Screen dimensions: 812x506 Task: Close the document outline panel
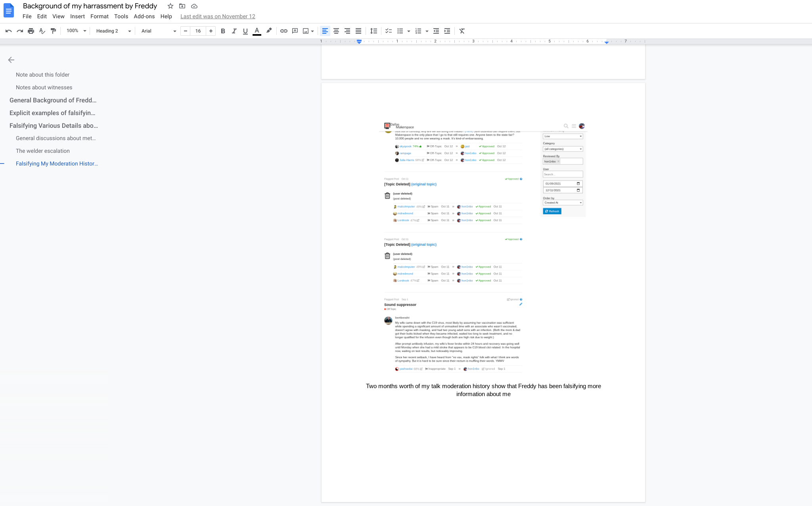click(11, 60)
